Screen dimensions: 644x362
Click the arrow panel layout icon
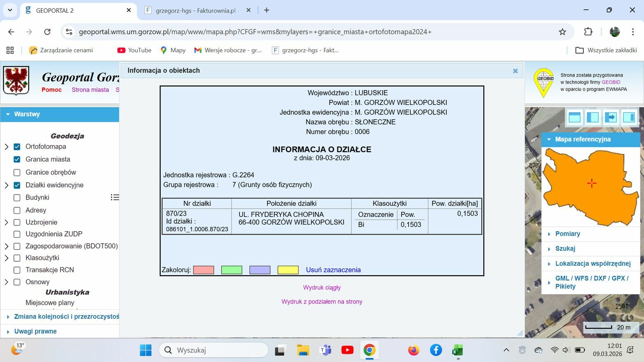coord(611,117)
